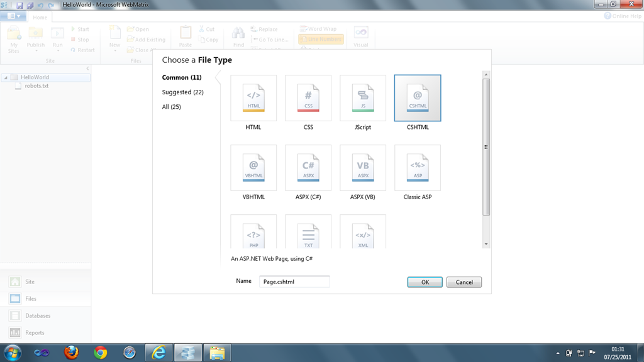The width and height of the screenshot is (644, 362).
Task: Click the scroll down arrow in the file list
Action: click(486, 244)
